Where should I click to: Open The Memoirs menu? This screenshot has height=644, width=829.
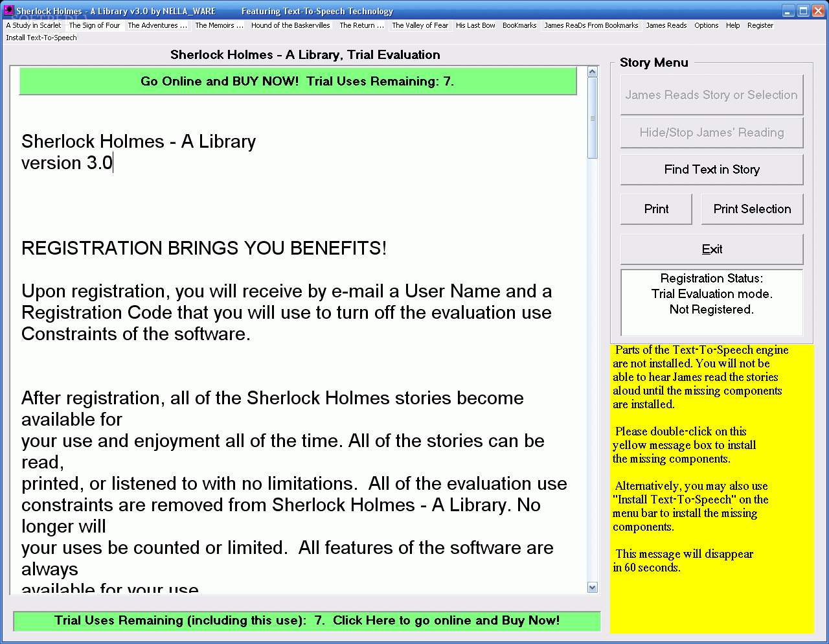coord(219,25)
